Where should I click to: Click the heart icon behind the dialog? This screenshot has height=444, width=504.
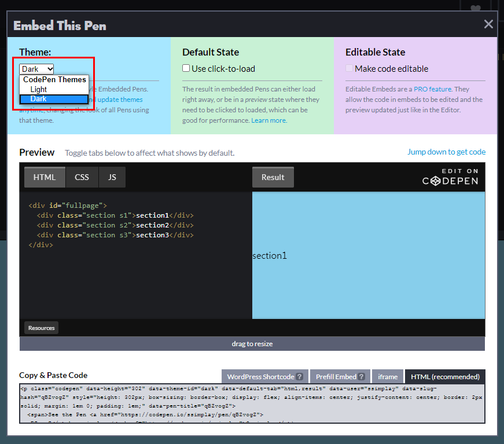pyautogui.click(x=476, y=8)
